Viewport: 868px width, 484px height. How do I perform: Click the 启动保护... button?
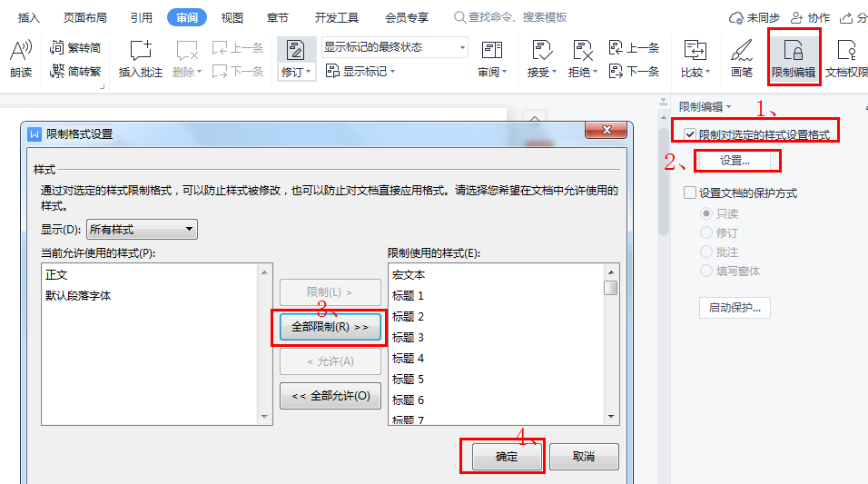pyautogui.click(x=735, y=308)
